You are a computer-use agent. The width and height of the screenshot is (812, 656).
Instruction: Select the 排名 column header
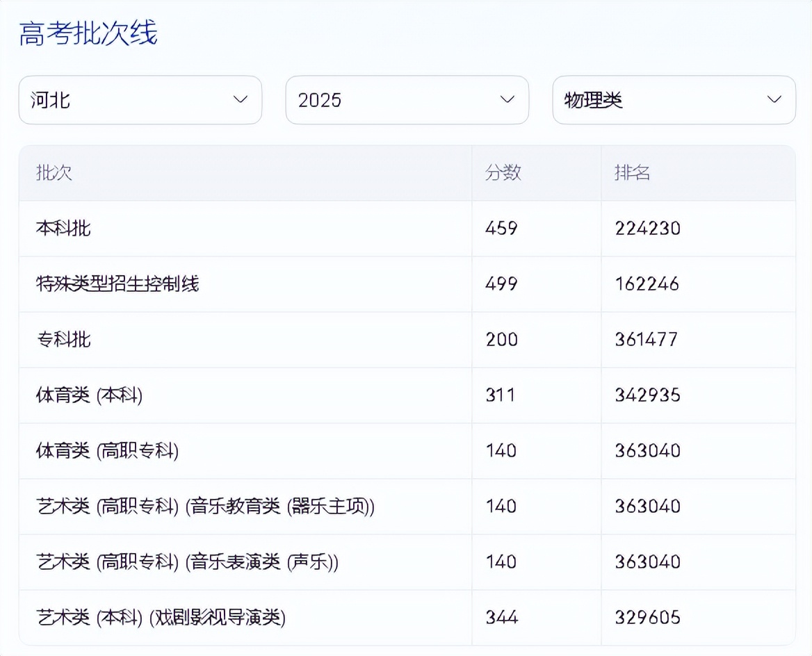[x=631, y=172]
